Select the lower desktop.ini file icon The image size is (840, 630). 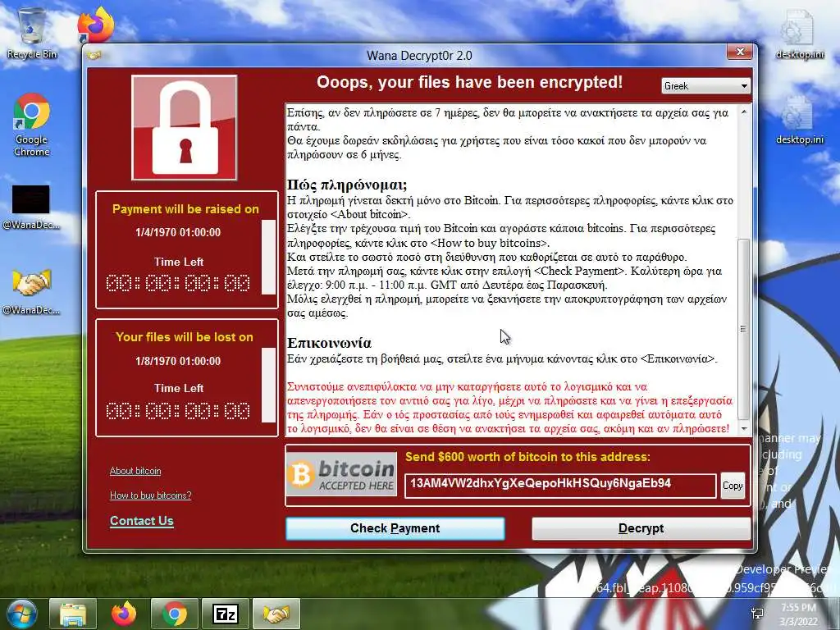click(799, 119)
